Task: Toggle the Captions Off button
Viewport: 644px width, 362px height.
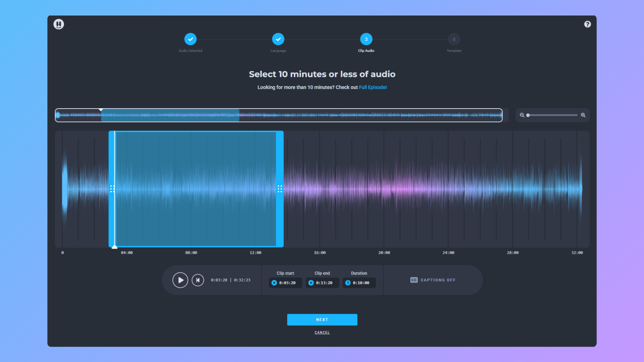Action: pos(433,280)
